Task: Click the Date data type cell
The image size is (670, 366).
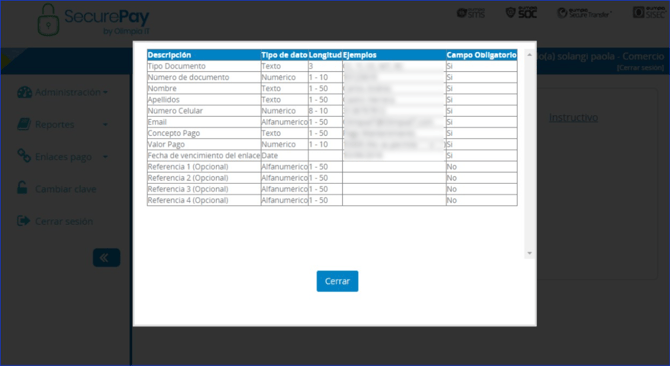Action: [284, 155]
